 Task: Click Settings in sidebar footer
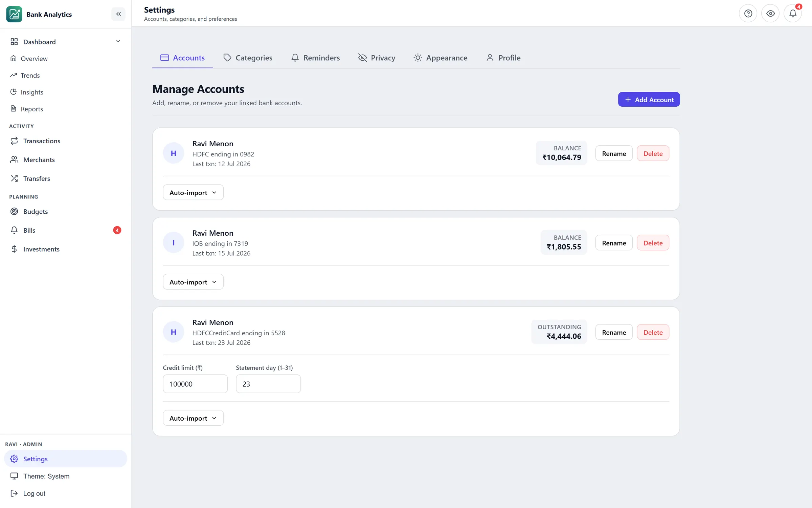click(66, 459)
